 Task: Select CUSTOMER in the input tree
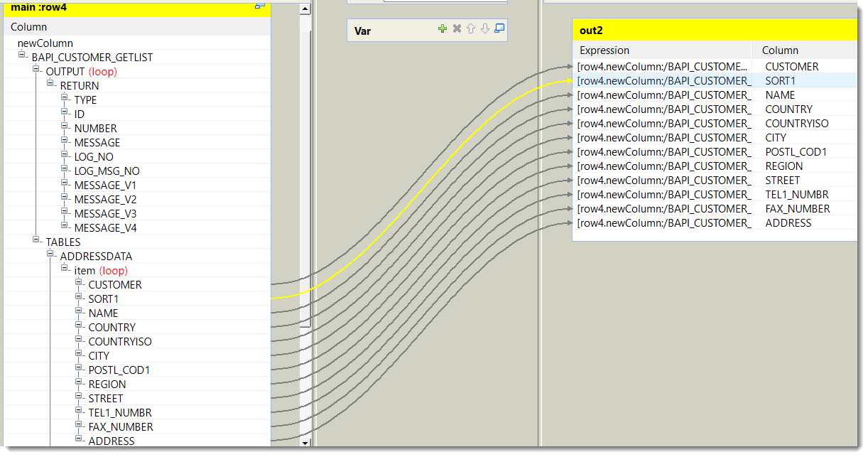115,284
